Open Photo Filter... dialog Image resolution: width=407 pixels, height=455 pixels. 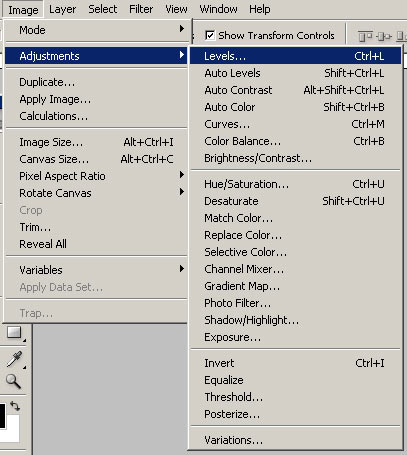coord(295,303)
